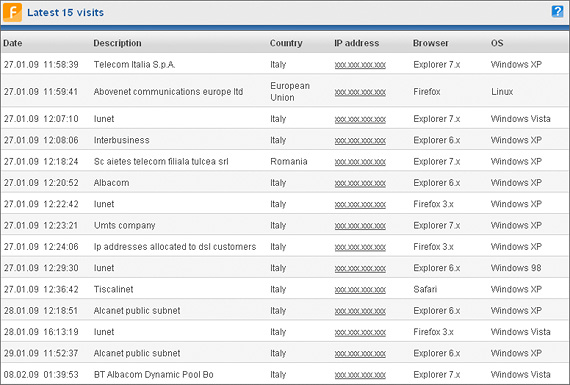
Task: Open IP address link for Abovenet communications visit
Action: 360,92
